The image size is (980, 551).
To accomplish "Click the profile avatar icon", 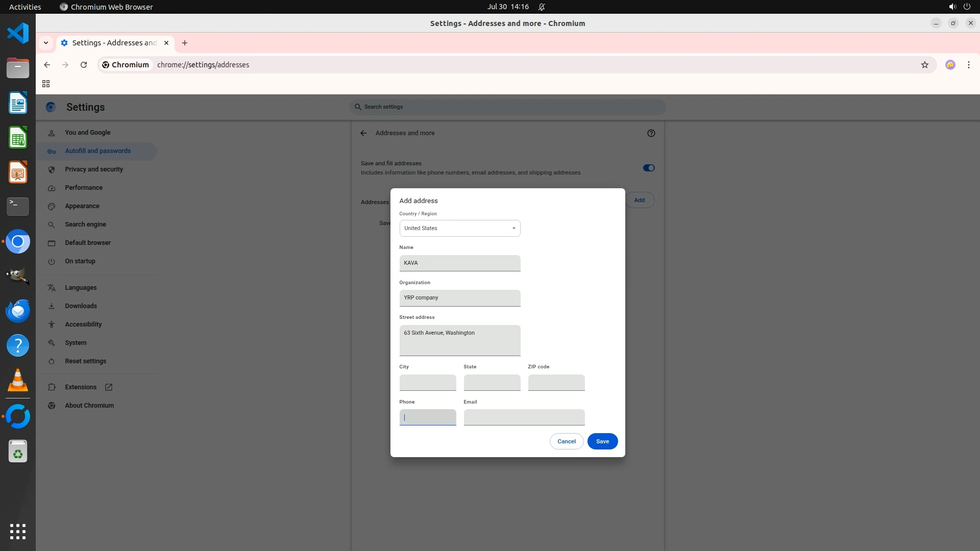I will click(950, 65).
